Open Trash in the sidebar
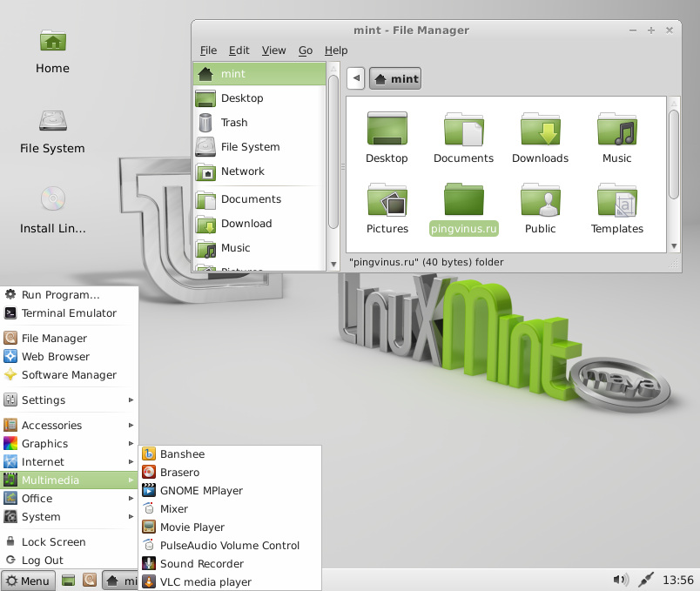The width and height of the screenshot is (700, 591). pyautogui.click(x=259, y=123)
